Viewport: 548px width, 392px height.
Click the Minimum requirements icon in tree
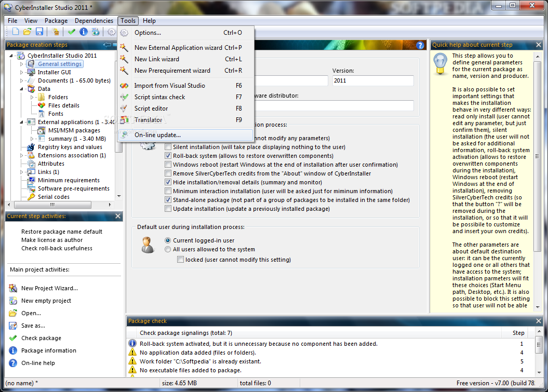point(32,180)
